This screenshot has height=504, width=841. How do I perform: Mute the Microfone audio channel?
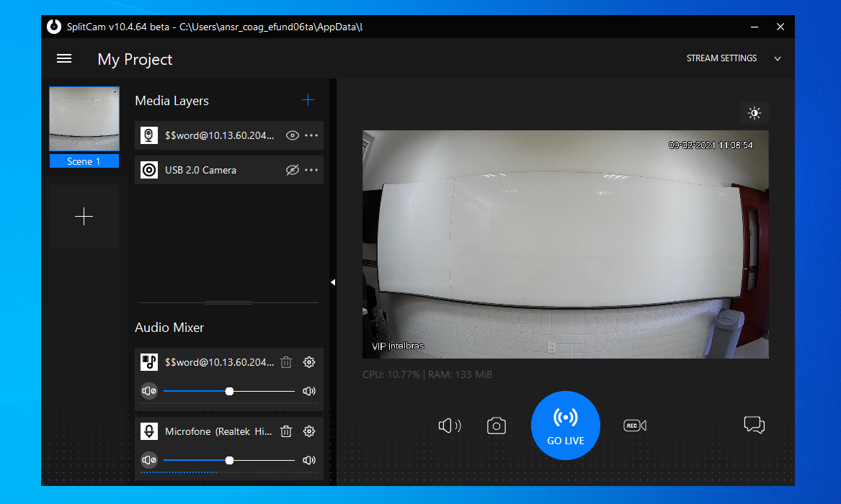pyautogui.click(x=149, y=460)
